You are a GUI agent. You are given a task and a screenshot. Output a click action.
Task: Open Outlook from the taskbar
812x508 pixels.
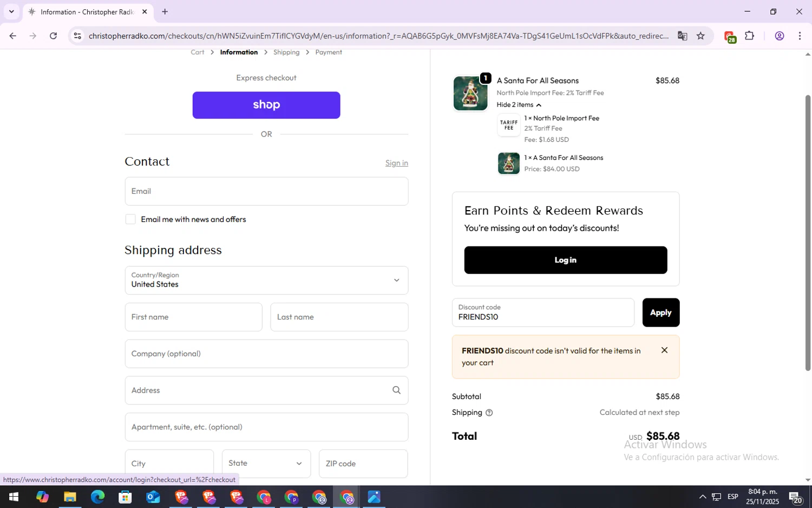[x=153, y=497]
